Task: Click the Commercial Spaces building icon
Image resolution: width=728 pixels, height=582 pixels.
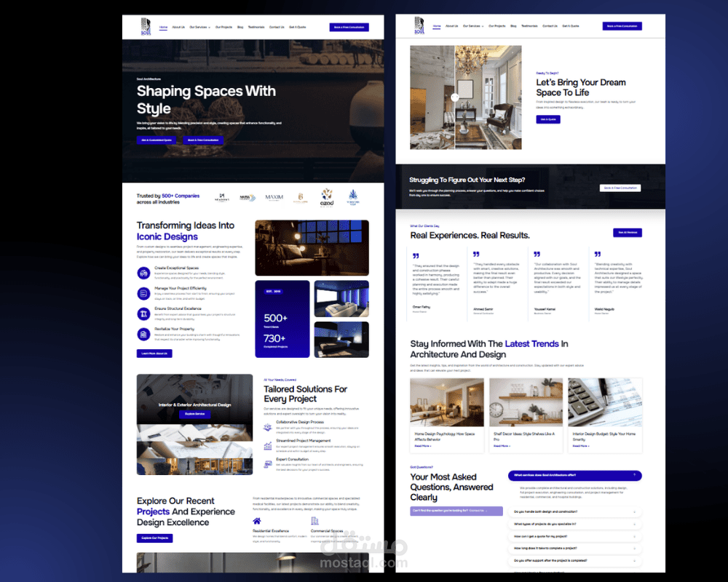Action: point(314,521)
